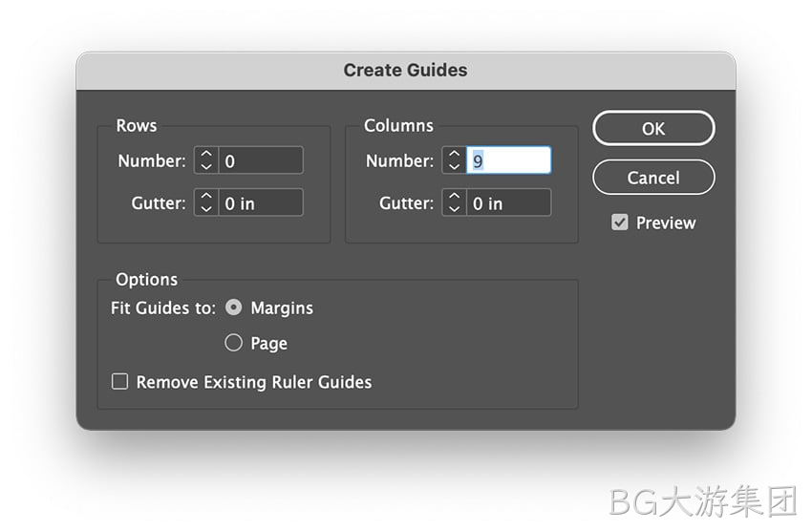
Task: Decrease the Rows Gutter stepper down arrow
Action: coord(206,209)
